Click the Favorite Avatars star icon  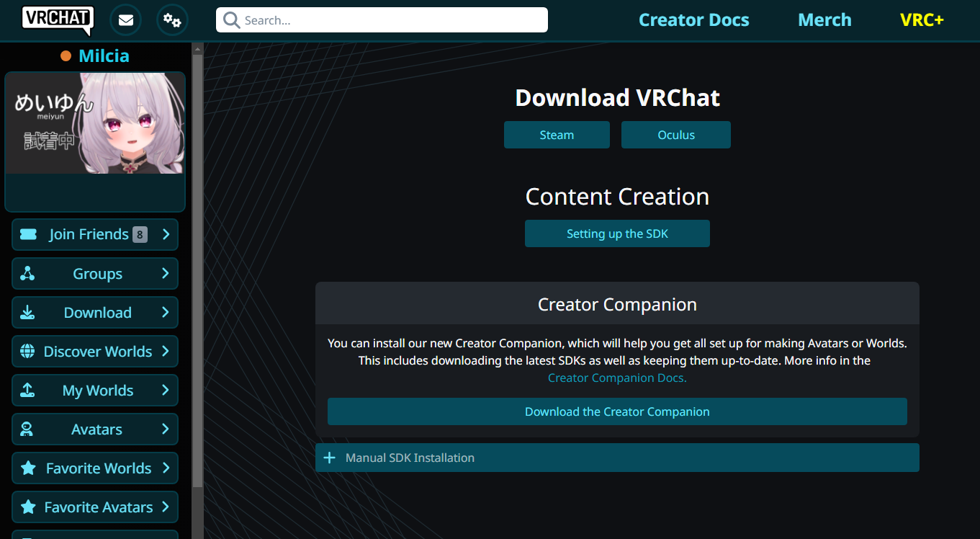click(x=28, y=507)
